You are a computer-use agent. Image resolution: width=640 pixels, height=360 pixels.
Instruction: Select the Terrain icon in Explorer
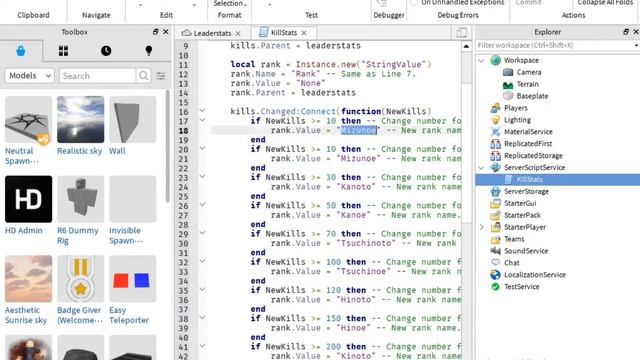point(508,84)
